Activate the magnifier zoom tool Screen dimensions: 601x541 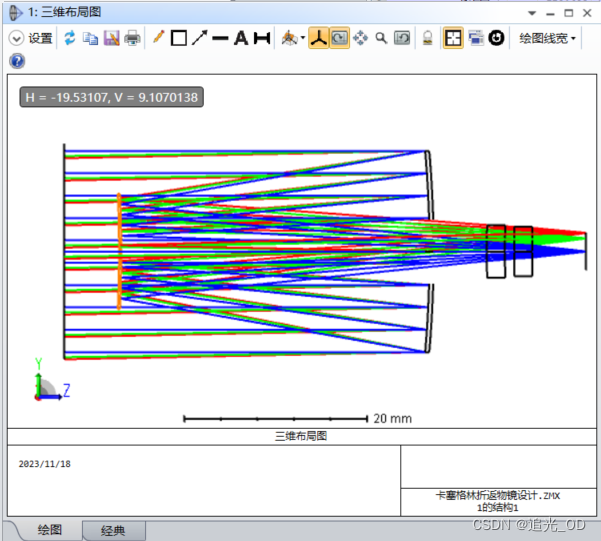381,38
